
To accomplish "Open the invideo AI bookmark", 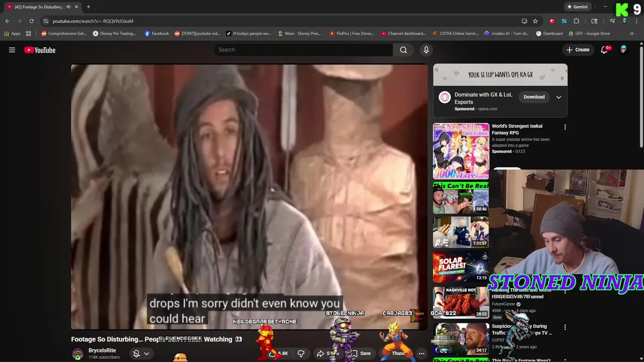I will [x=506, y=34].
